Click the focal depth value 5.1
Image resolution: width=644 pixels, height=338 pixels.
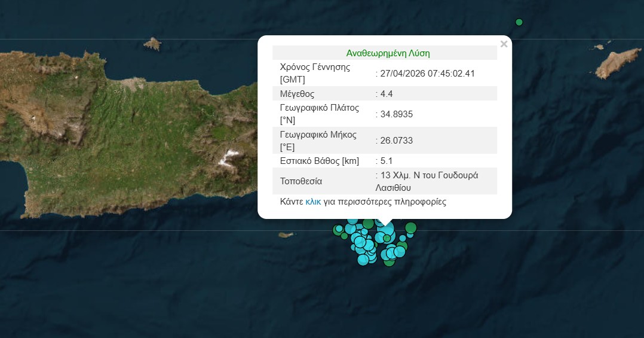(385, 161)
